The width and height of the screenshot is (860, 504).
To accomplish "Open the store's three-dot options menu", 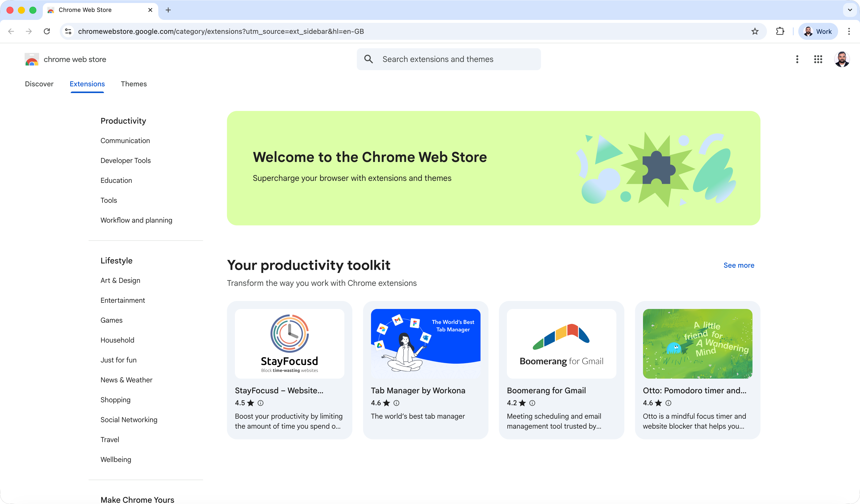I will tap(797, 59).
